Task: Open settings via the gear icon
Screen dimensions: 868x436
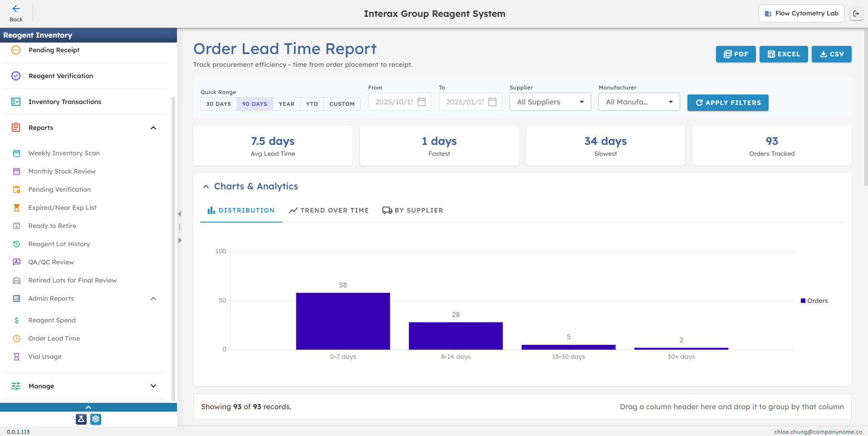Action: click(x=96, y=419)
